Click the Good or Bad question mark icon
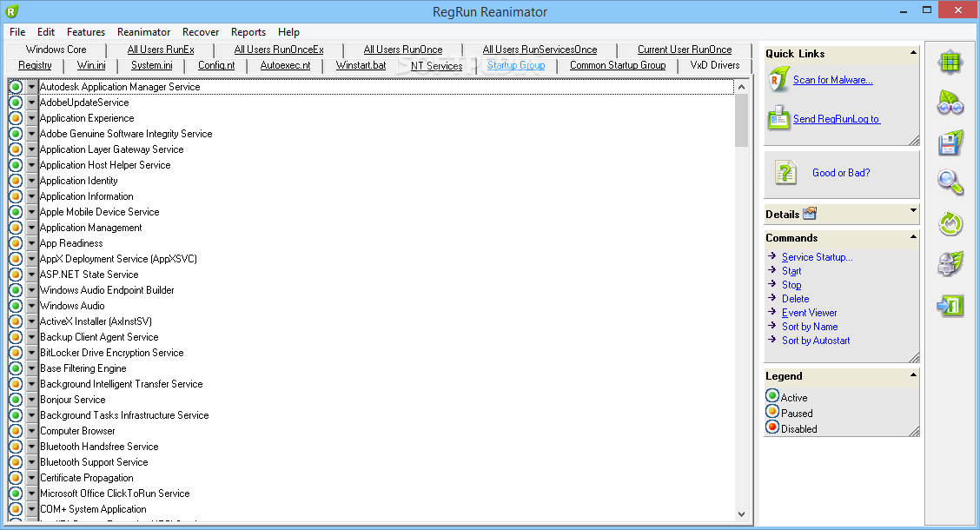Image resolution: width=980 pixels, height=530 pixels. (x=785, y=173)
